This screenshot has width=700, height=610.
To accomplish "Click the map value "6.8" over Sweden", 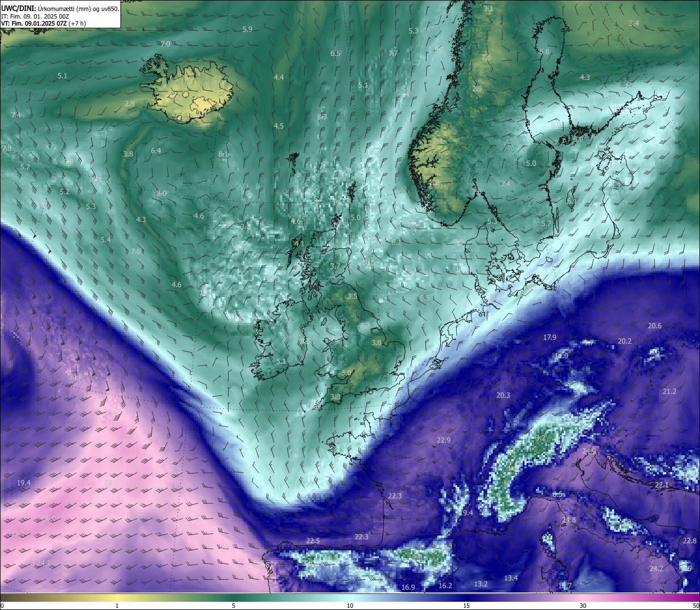I will 544,52.
